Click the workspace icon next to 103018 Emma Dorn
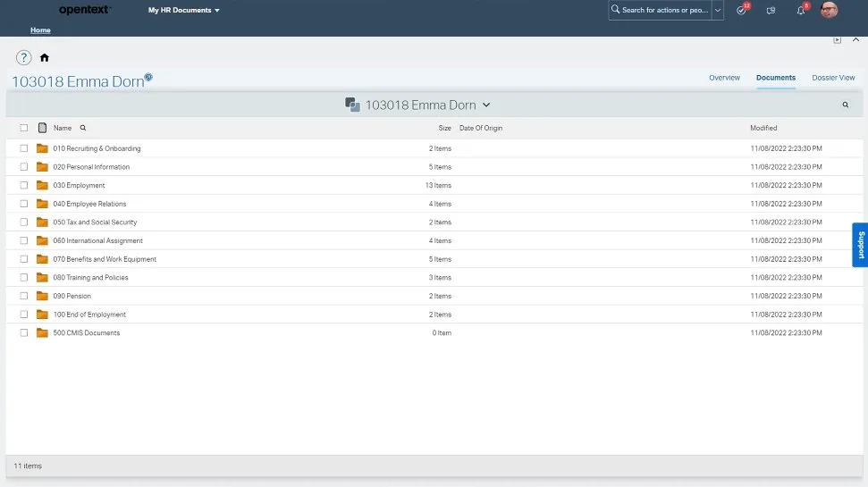Screen dimensions: 868x487 [352, 105]
